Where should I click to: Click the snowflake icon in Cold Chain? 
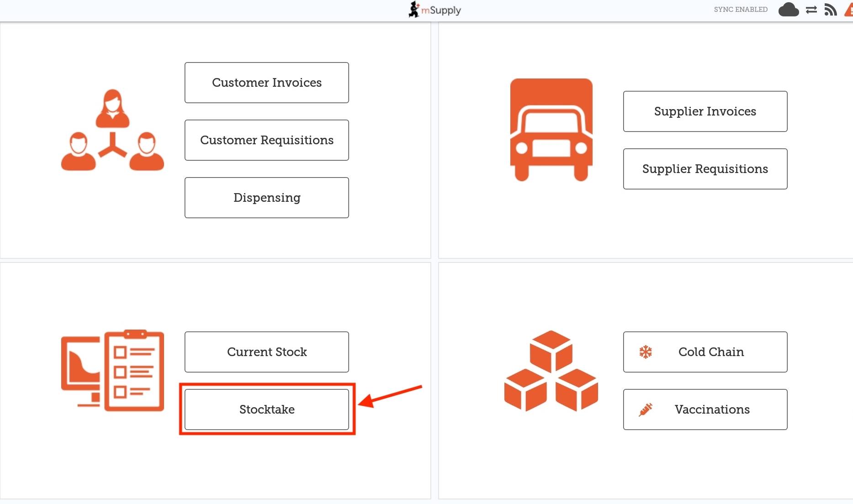click(x=645, y=352)
